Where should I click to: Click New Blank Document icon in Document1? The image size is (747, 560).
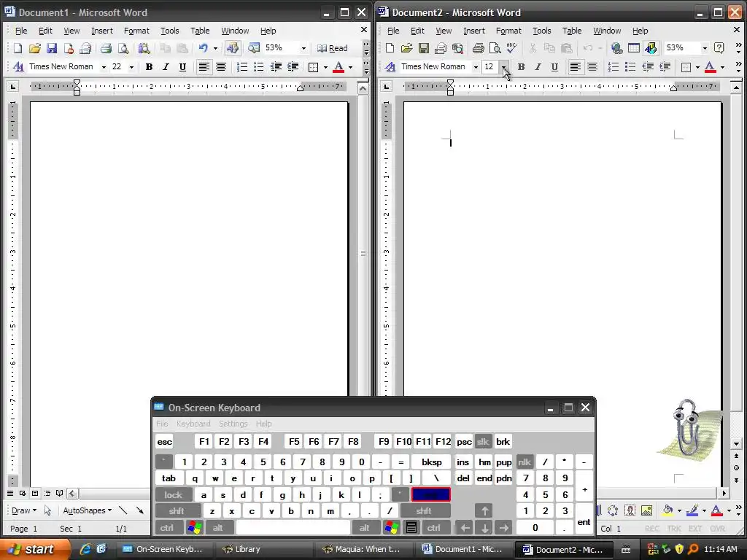[18, 48]
